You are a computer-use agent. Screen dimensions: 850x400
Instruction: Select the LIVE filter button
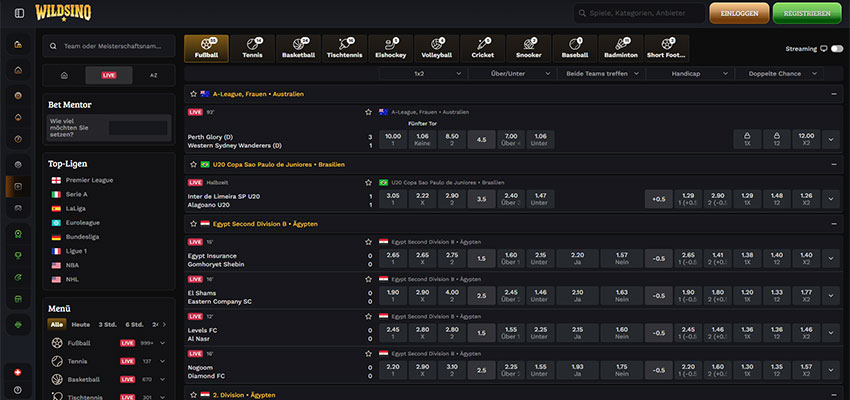point(109,75)
